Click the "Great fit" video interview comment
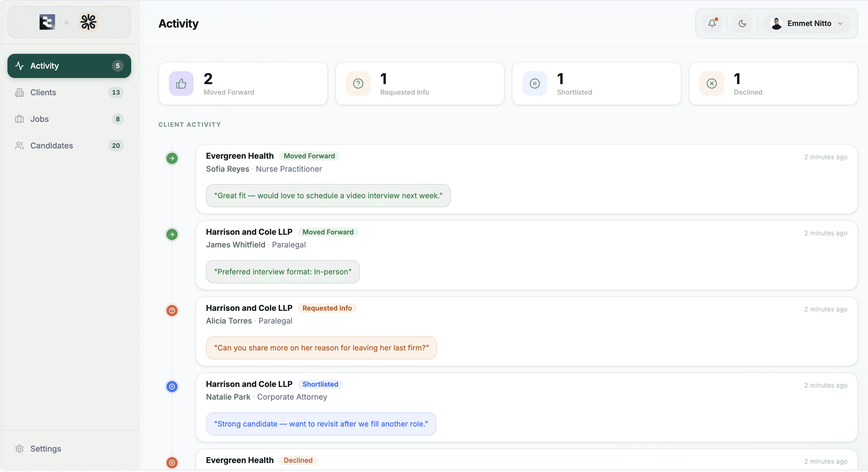The height and width of the screenshot is (472, 868). (328, 196)
